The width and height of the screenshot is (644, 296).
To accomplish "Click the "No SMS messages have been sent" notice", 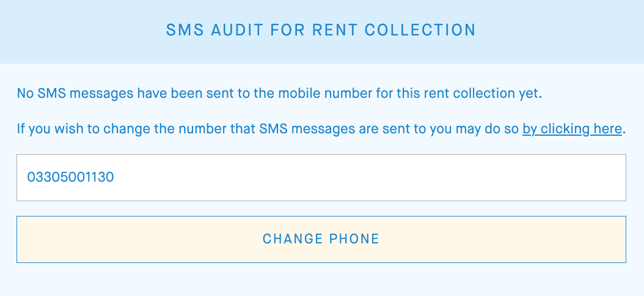I will [279, 94].
